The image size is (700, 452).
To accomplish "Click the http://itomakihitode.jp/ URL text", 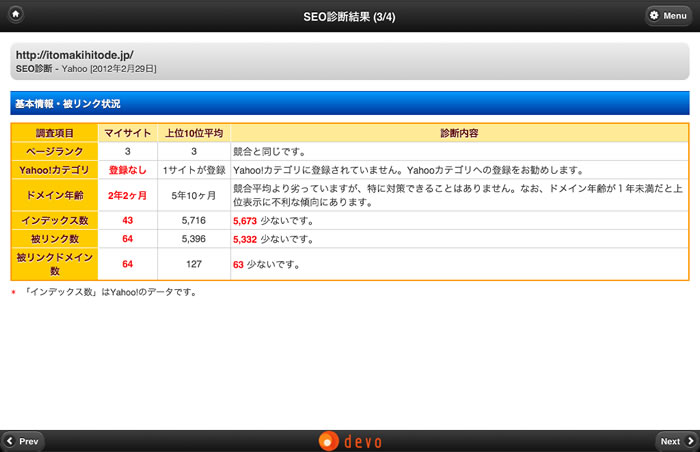I will 75,55.
